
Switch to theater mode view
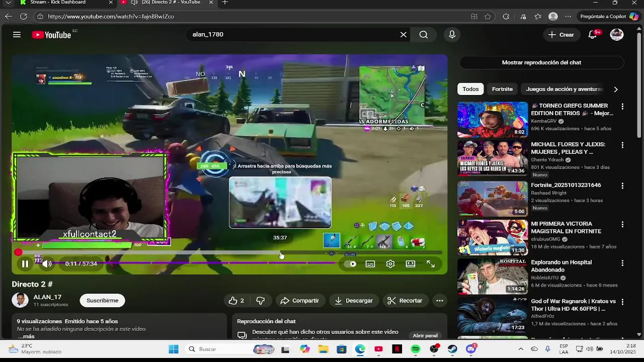coord(411,264)
